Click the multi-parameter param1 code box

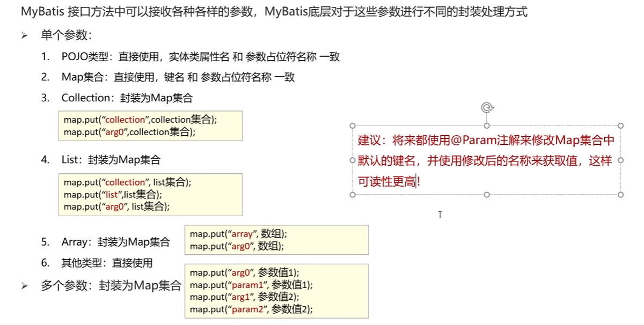[x=276, y=291]
